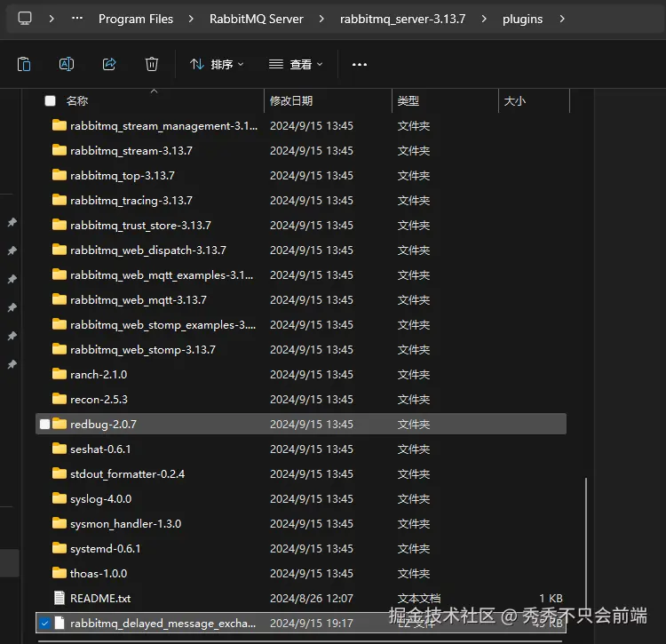Select the rabbitmq_stream-3.13.7 folder icon
The height and width of the screenshot is (644, 666).
tap(59, 150)
